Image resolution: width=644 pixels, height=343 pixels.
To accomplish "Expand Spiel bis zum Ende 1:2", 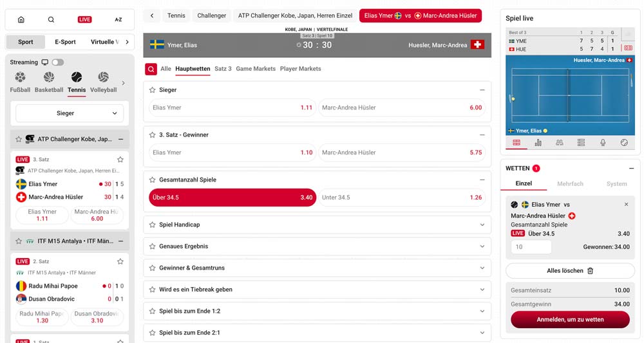I will coord(482,311).
